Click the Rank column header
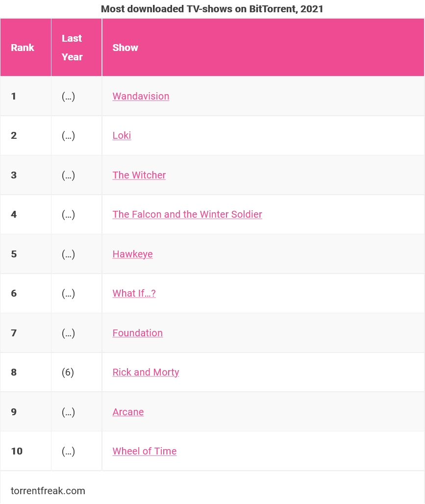 click(23, 48)
